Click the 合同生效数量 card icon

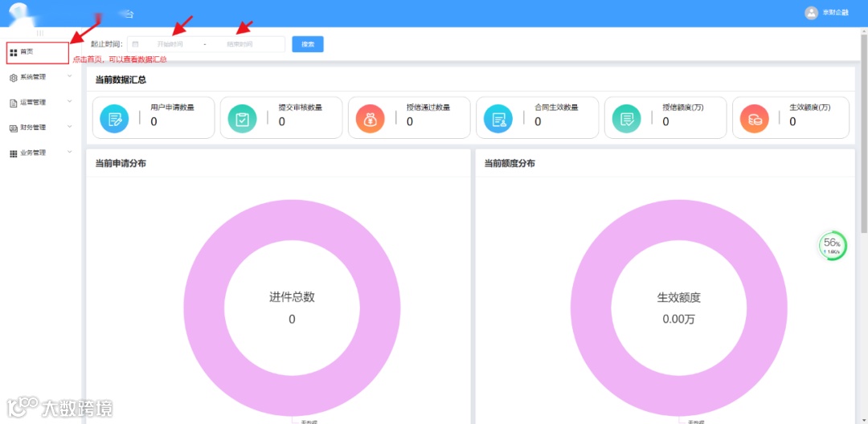pos(498,119)
